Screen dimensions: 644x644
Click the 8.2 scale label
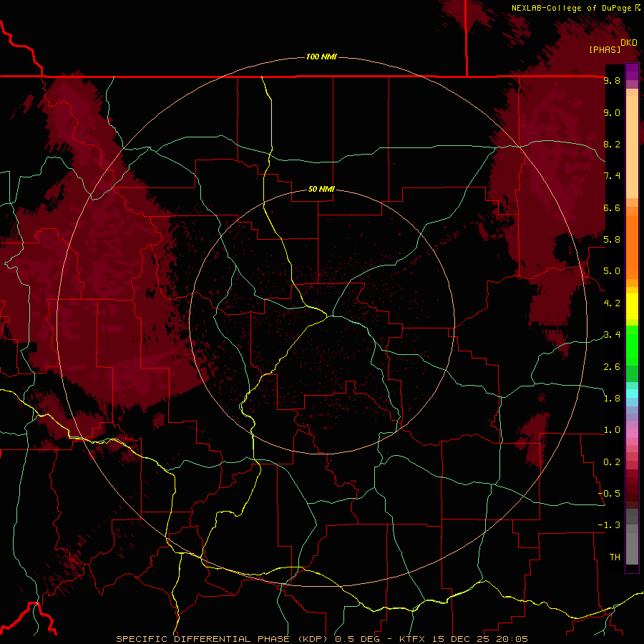(612, 144)
